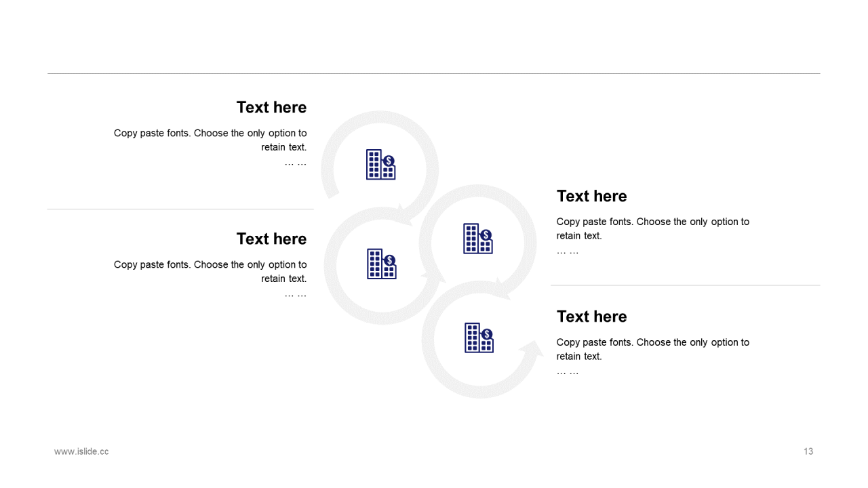Select the bottom-right "Copy paste fonts" paragraph
The width and height of the screenshot is (868, 488).
(x=652, y=350)
